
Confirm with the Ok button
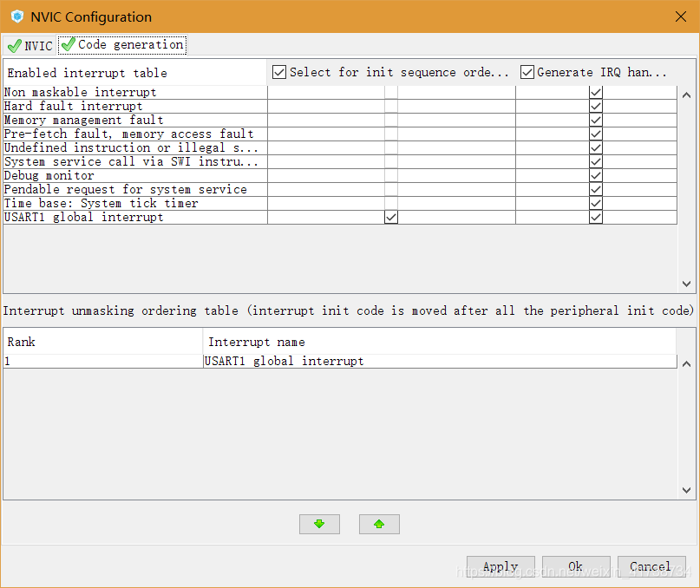tap(576, 566)
